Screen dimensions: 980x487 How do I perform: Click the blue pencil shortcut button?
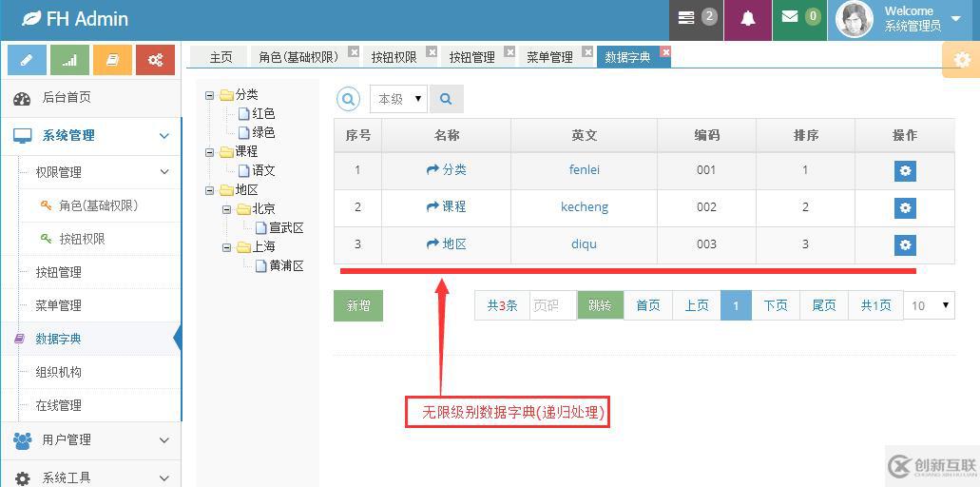click(x=27, y=60)
